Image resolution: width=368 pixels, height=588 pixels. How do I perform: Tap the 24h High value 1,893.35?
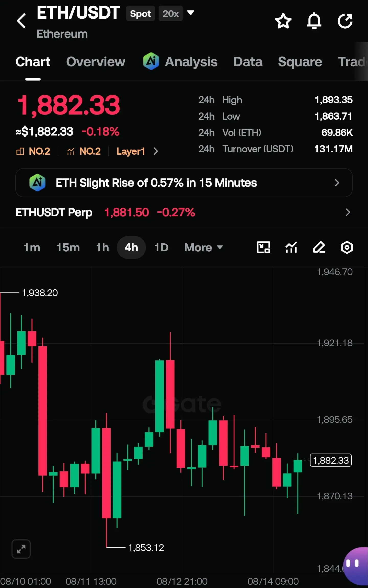coord(334,100)
